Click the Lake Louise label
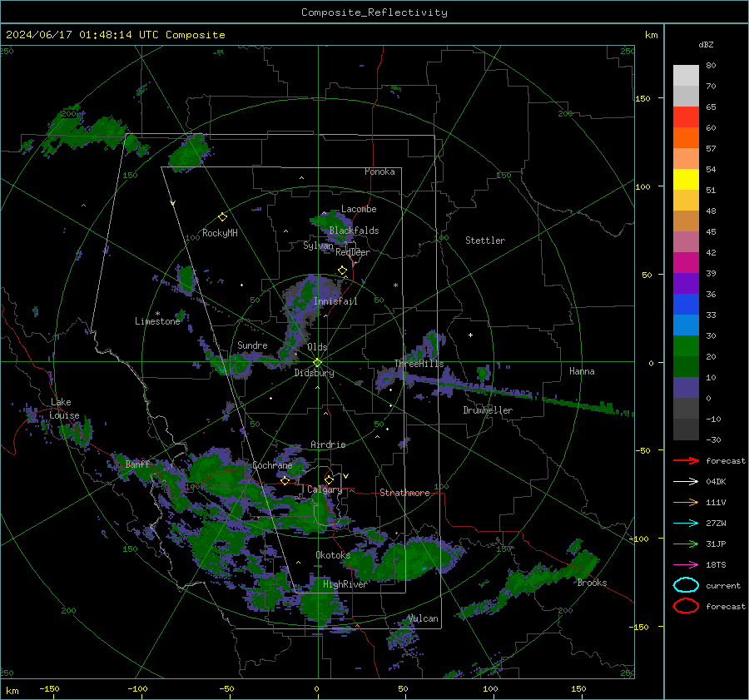Image resolution: width=749 pixels, height=700 pixels. pos(64,409)
